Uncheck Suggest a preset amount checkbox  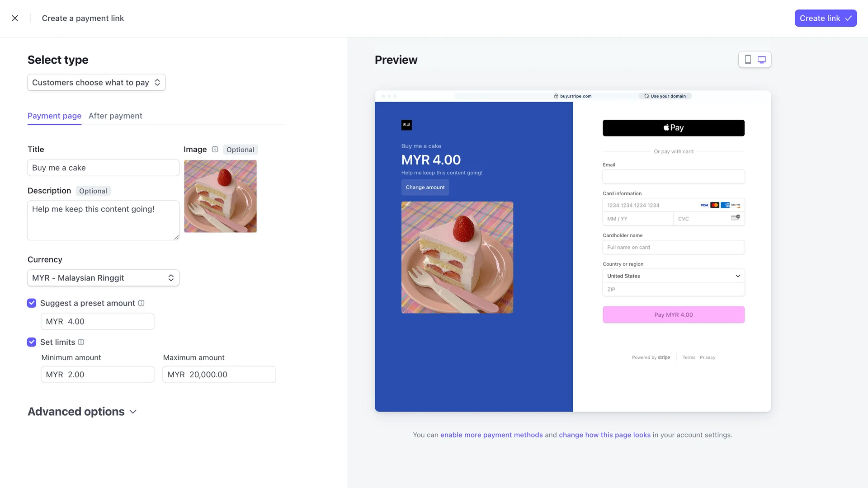pyautogui.click(x=32, y=303)
